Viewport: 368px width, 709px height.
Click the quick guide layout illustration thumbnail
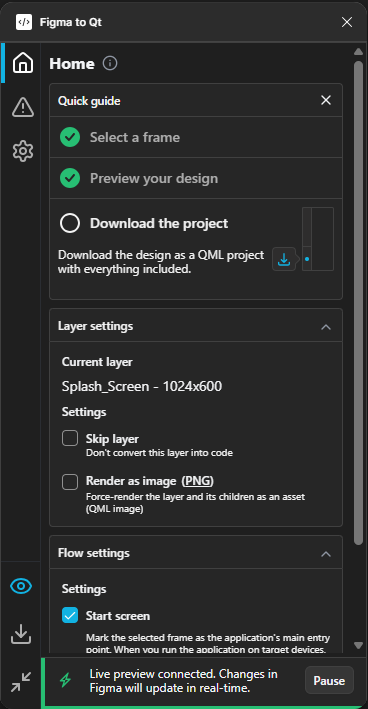coord(318,239)
